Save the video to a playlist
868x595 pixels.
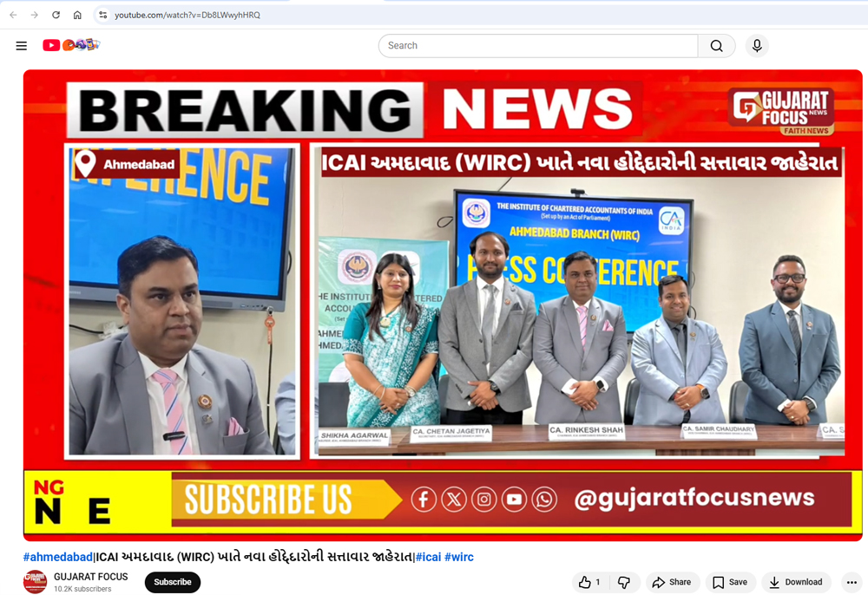(x=729, y=583)
